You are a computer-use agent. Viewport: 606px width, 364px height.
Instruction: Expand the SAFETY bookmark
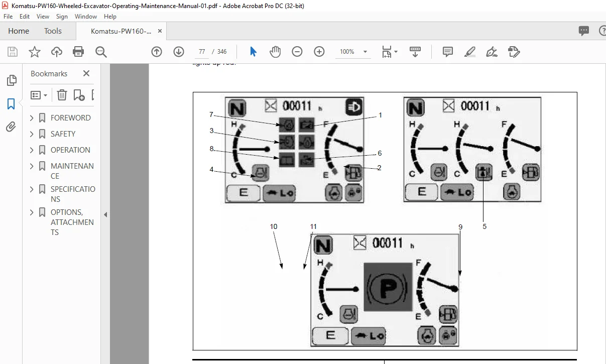click(x=32, y=134)
